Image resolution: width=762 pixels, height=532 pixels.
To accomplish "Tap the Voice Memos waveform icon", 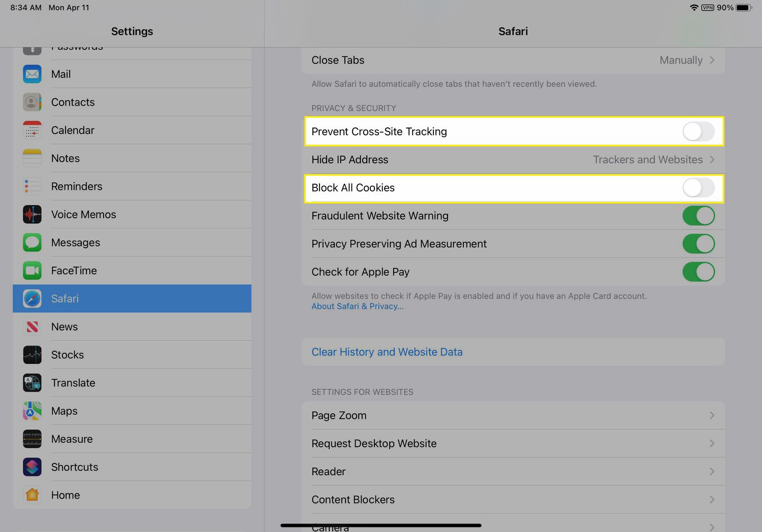I will [x=32, y=214].
